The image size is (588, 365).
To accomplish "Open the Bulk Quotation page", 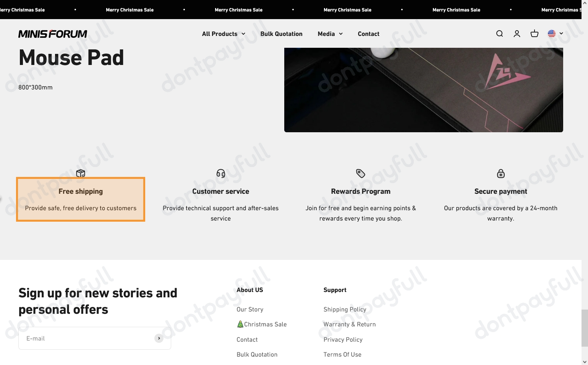I will [x=281, y=34].
